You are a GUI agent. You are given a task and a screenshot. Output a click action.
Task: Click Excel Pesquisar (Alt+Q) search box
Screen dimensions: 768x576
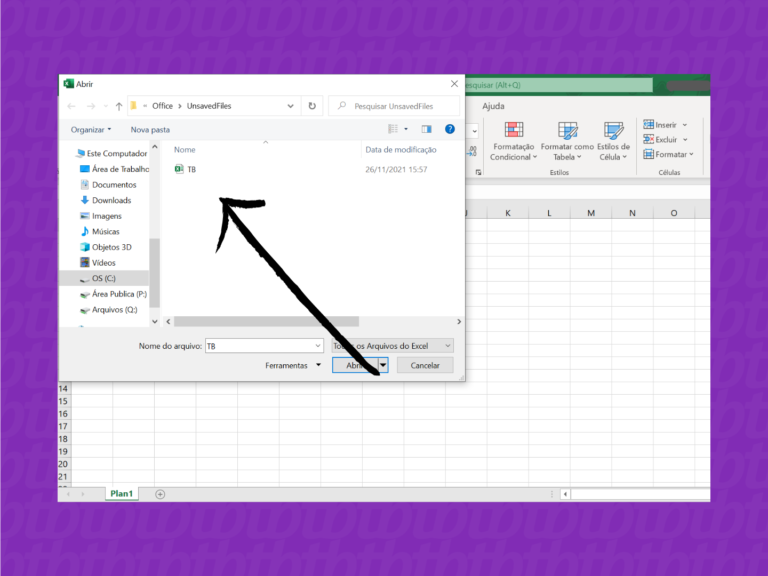tap(558, 85)
